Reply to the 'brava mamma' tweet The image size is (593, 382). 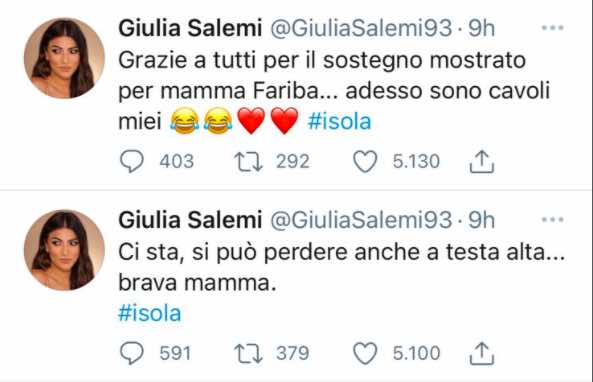[x=132, y=353]
